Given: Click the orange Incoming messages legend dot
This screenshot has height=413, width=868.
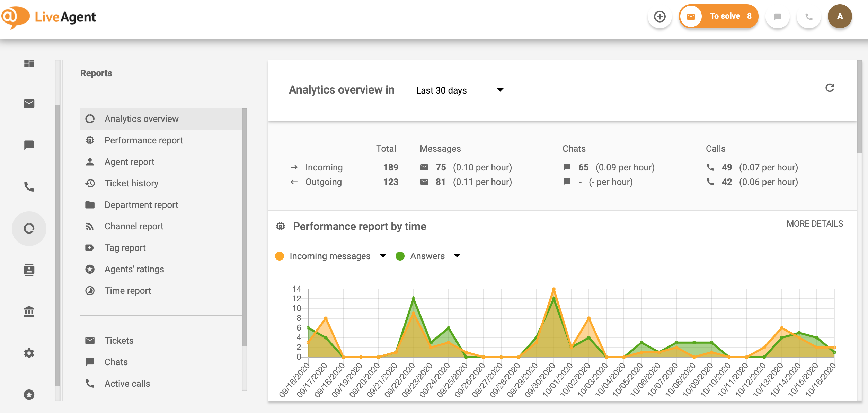Looking at the screenshot, I should tap(280, 256).
